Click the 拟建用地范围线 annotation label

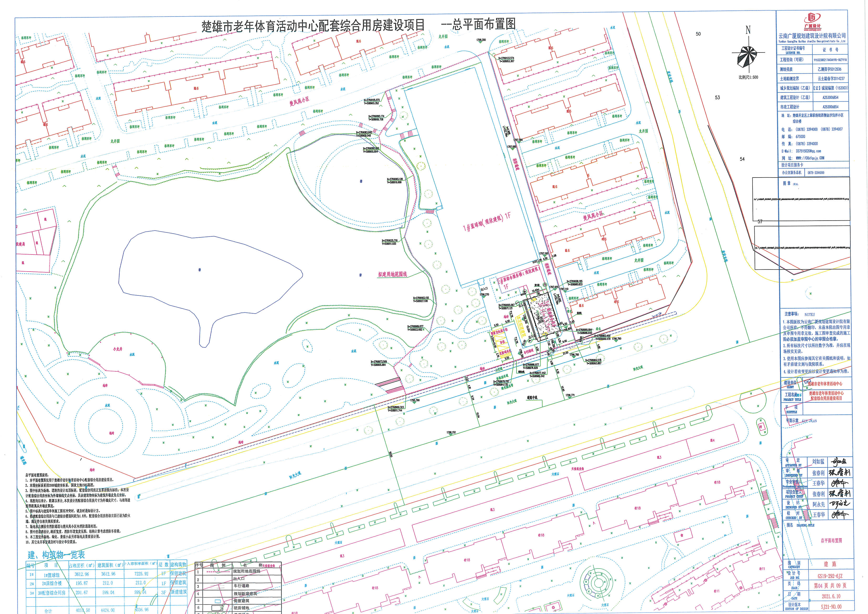pos(392,274)
